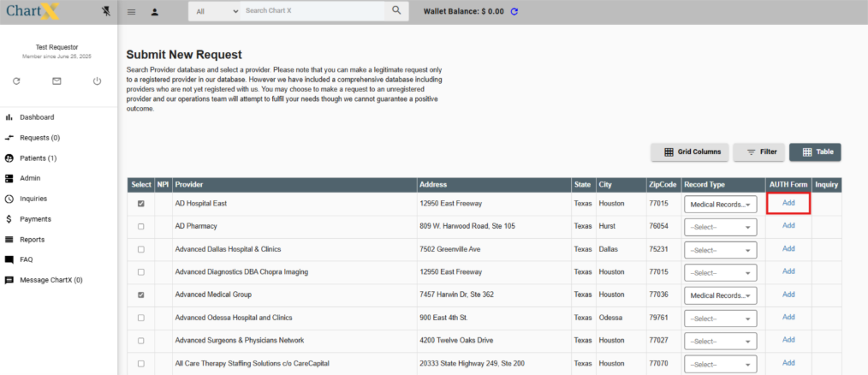Open FAQ in sidebar
Image resolution: width=868 pixels, height=375 pixels.
27,259
